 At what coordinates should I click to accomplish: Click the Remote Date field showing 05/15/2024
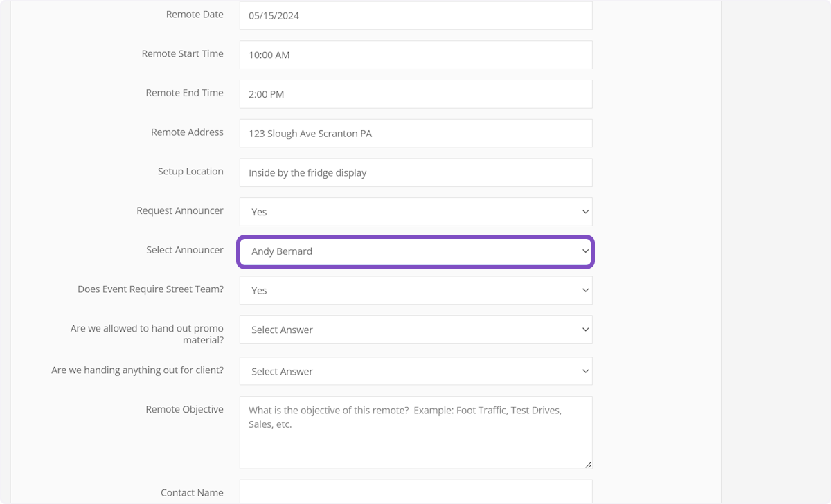(x=415, y=15)
